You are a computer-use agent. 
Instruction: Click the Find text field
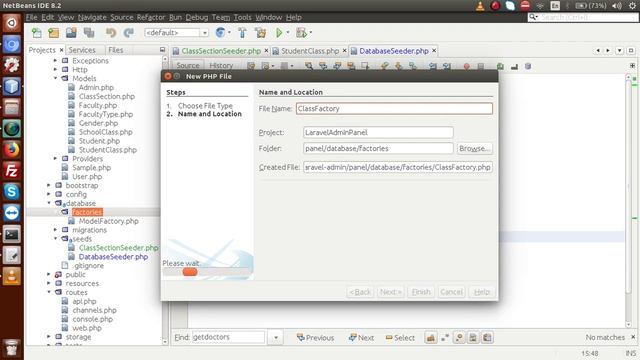(228, 337)
